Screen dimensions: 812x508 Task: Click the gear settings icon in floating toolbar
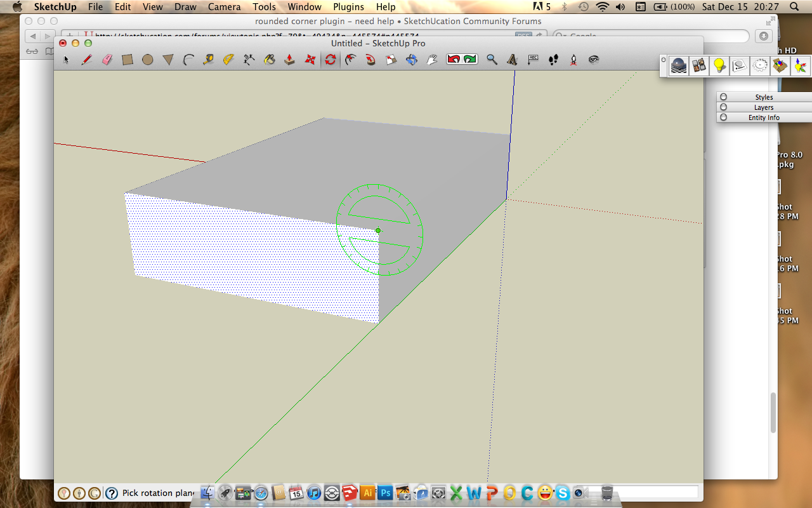click(760, 65)
